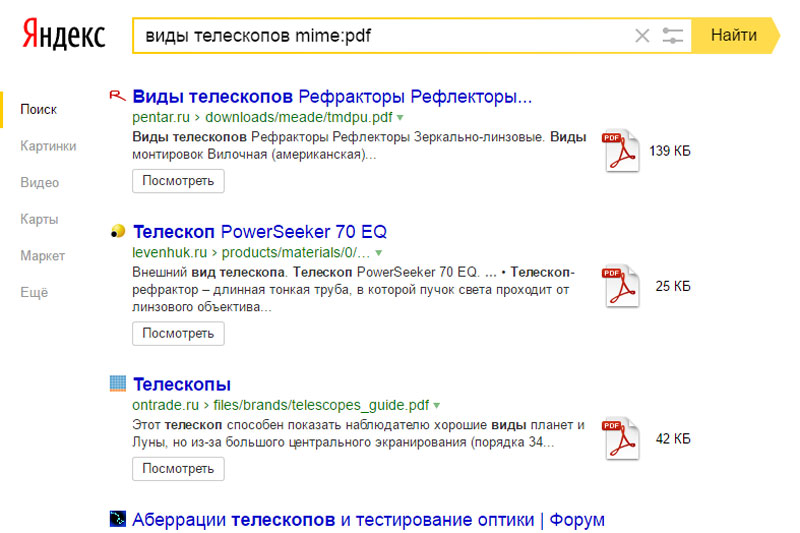
Task: Click the 139 КБ file size text
Action: 669,151
